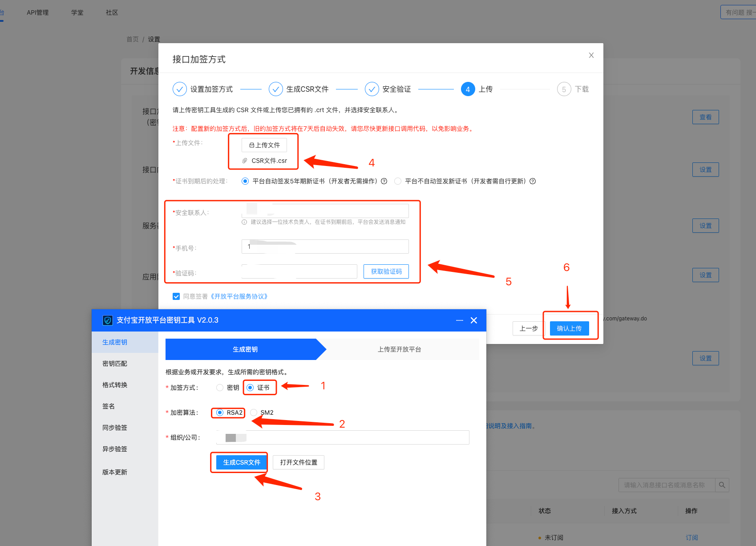Click step 2 checkmark 生成CSR文件

(x=276, y=89)
